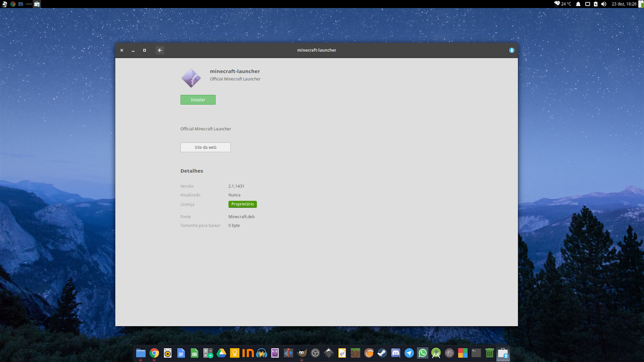Switch to the installer task in the top panel
The image size is (644, 362).
(x=37, y=4)
